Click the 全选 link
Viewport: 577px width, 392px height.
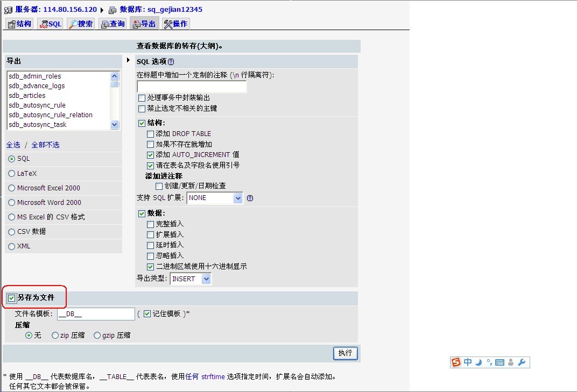click(x=13, y=145)
